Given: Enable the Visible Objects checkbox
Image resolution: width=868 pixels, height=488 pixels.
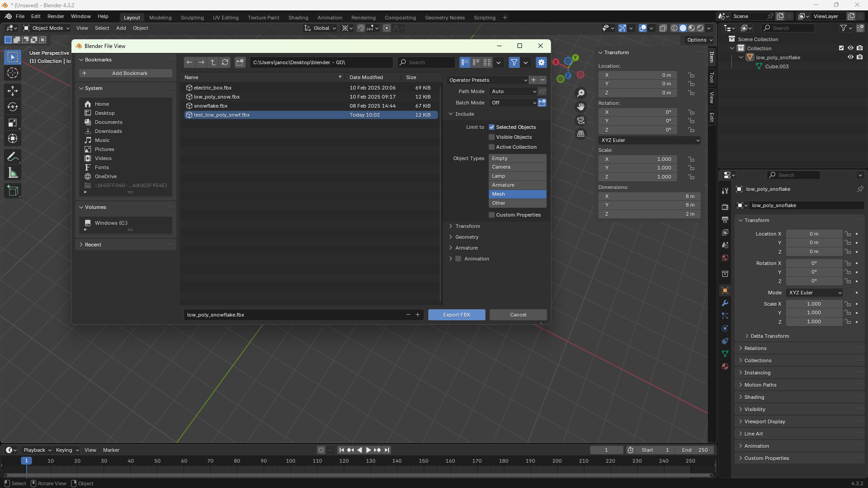Looking at the screenshot, I should pos(492,137).
